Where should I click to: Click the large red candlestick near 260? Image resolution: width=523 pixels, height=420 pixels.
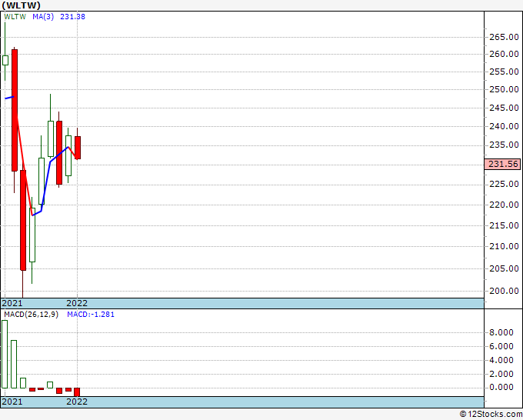(x=15, y=110)
